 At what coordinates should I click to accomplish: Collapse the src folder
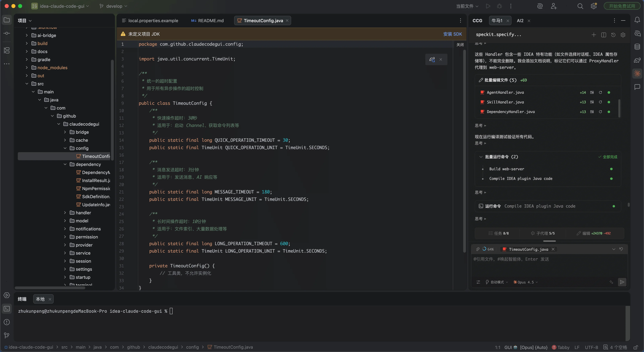point(27,84)
